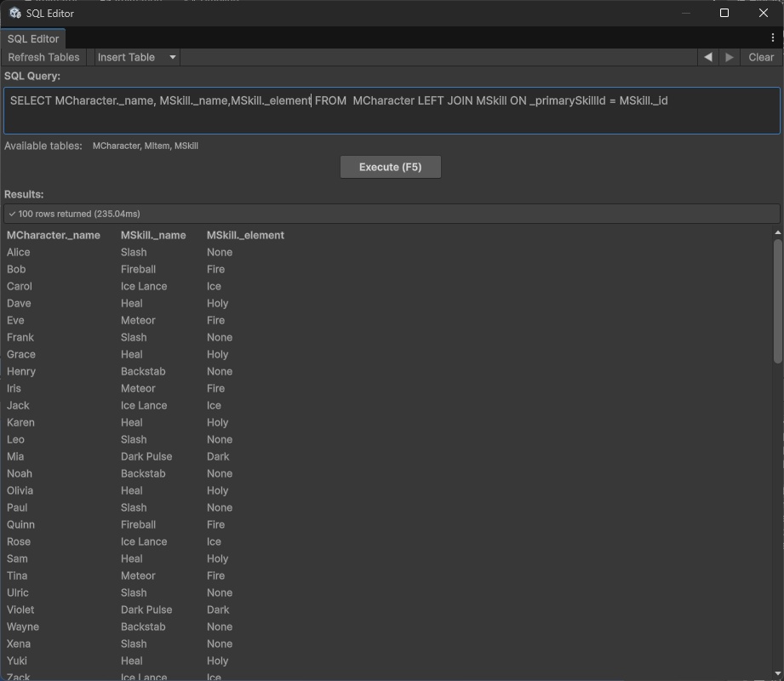
Task: Click the Fireball skill in Bob's row
Action: [x=138, y=269]
